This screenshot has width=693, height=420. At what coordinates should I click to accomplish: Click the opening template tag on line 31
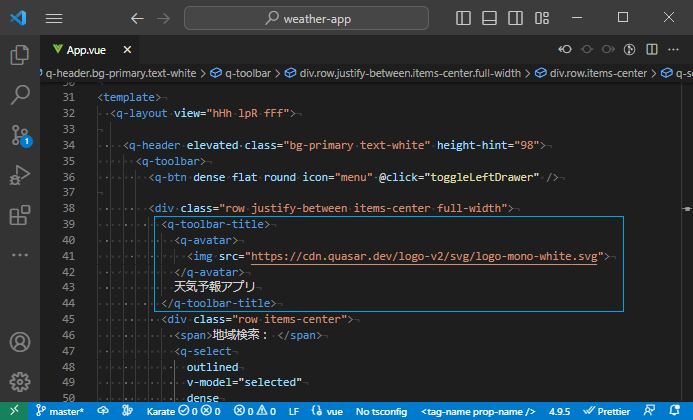pos(129,97)
